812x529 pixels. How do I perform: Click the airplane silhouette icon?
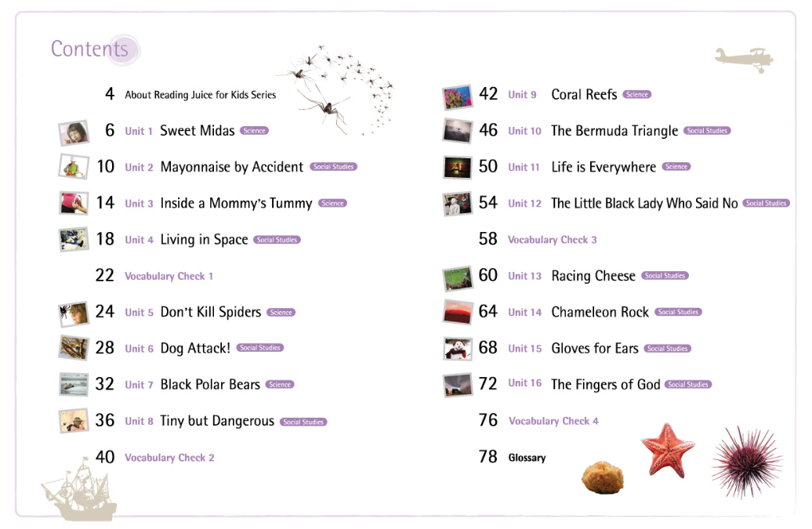click(744, 59)
